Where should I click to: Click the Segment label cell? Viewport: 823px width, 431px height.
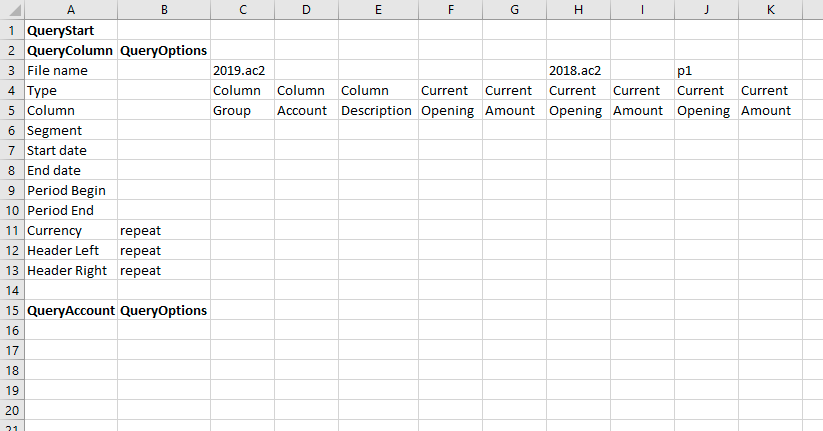(x=70, y=131)
